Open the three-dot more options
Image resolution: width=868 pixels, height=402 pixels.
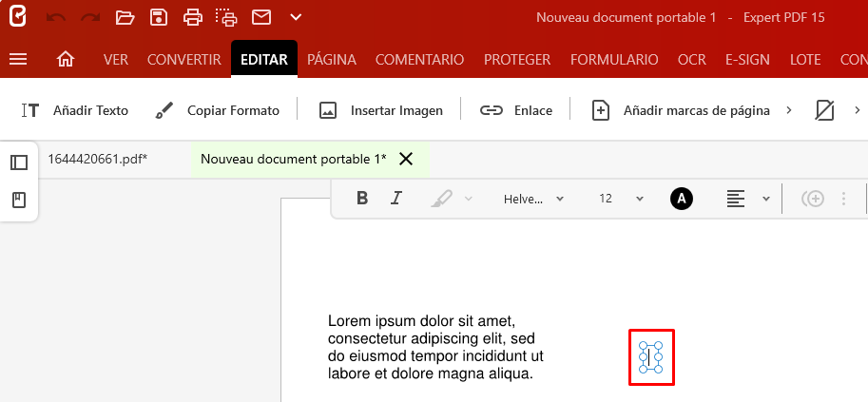(x=843, y=199)
